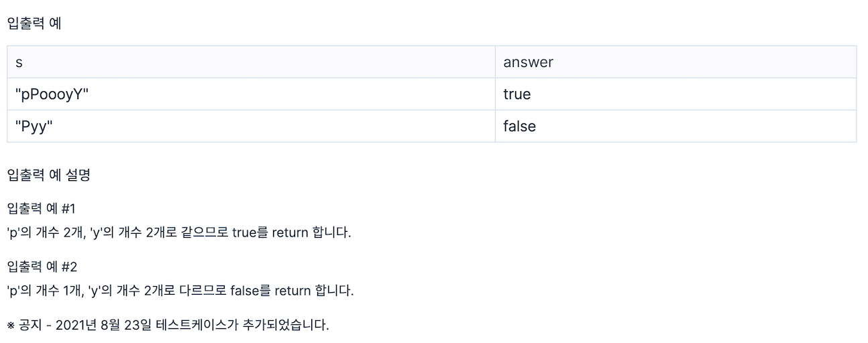The height and width of the screenshot is (343, 868).
Task: Click "테스트케이스가 추가되었습니다" text
Action: point(242,326)
